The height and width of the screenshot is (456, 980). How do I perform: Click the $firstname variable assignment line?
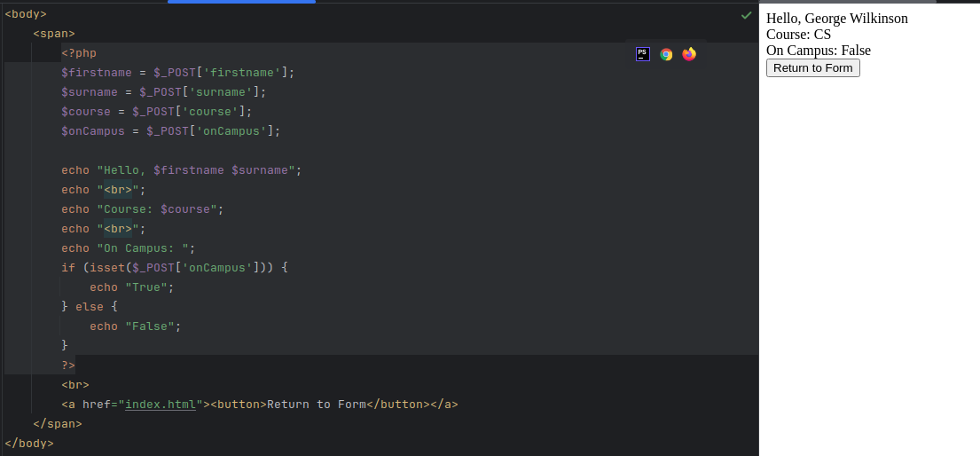[177, 73]
